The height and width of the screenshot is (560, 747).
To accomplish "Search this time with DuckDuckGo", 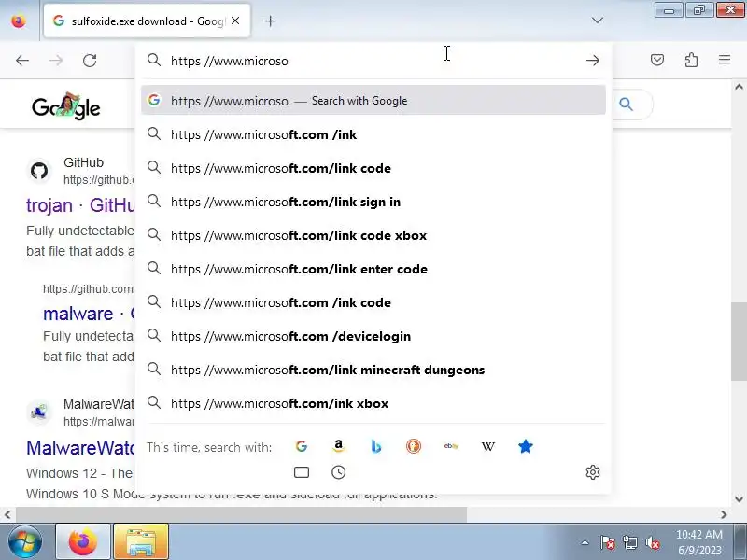I will coord(414,447).
